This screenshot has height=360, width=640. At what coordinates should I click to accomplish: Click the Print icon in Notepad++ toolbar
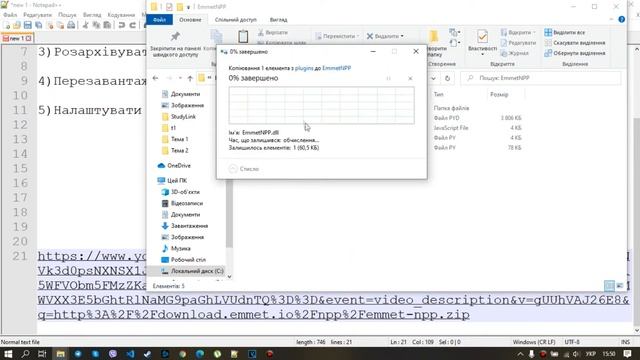point(71,25)
